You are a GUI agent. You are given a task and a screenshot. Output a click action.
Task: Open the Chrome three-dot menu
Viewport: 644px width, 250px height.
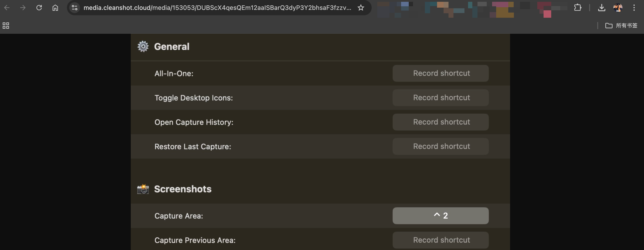[x=634, y=8]
